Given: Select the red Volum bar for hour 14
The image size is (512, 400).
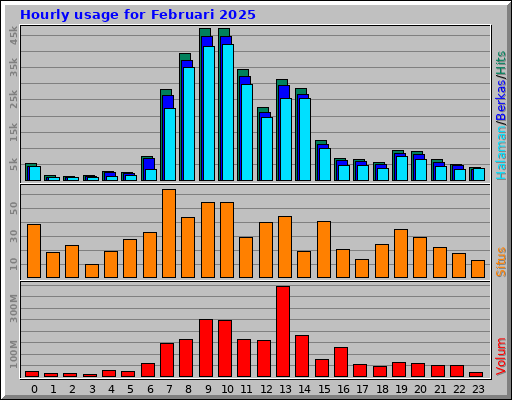Looking at the screenshot, I should tap(302, 356).
